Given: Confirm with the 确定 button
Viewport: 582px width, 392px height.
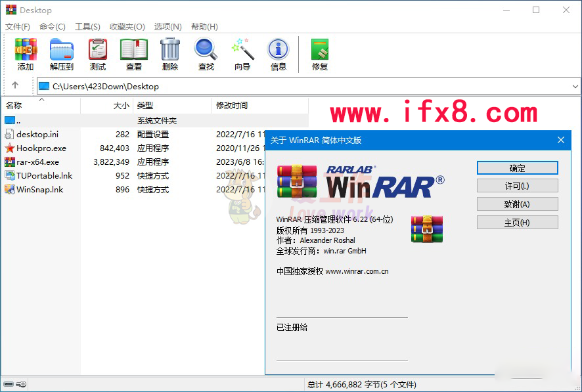Looking at the screenshot, I should tap(518, 168).
